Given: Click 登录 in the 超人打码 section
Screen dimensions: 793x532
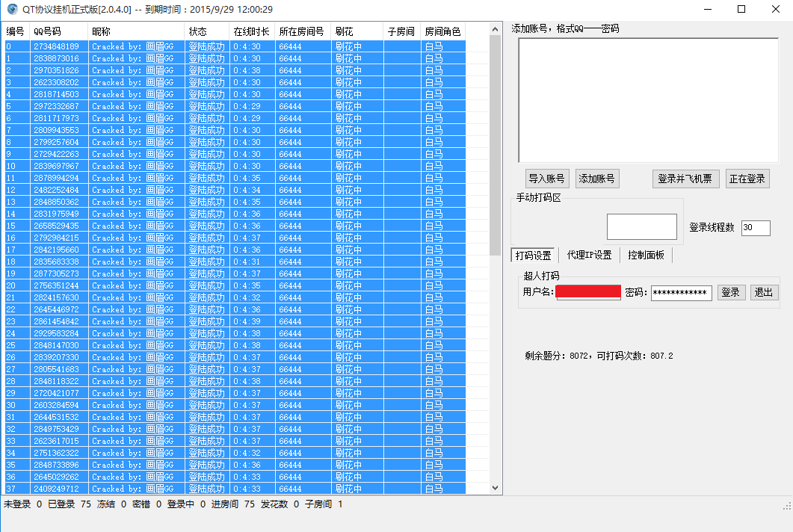Looking at the screenshot, I should 731,292.
